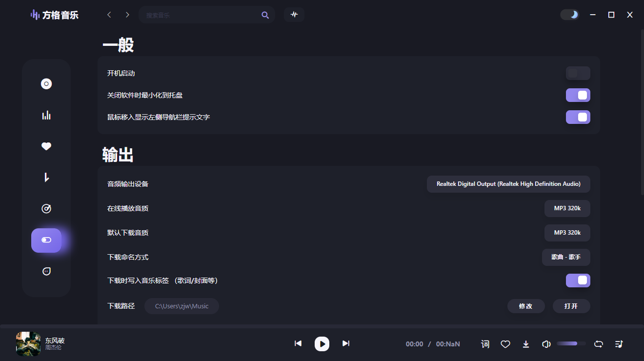Open the 在线播放音质 quality selector

tap(567, 208)
